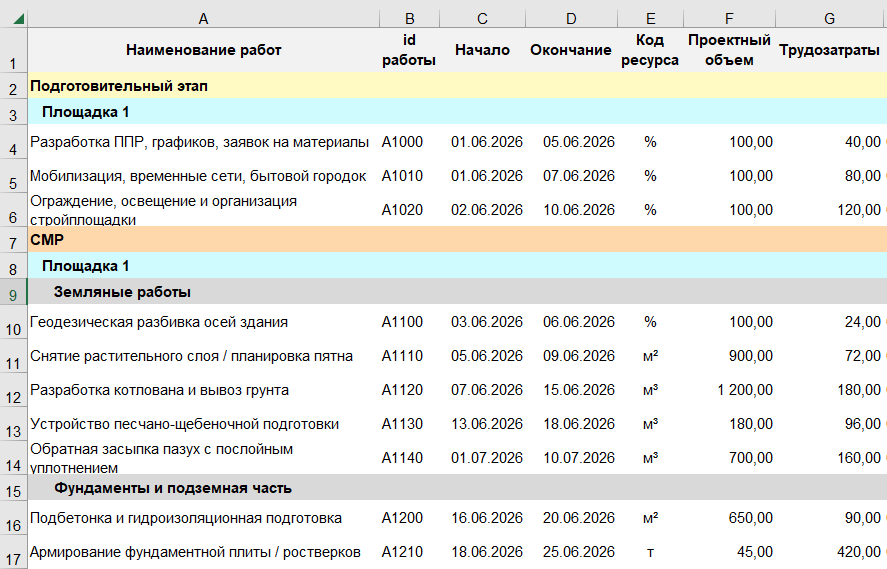
Task: Select id cell A1140
Action: (409, 458)
